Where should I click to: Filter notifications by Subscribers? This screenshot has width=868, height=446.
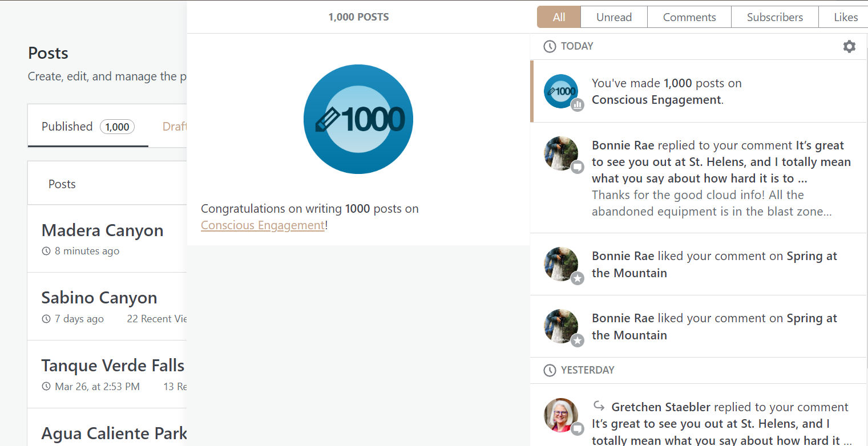tap(774, 17)
